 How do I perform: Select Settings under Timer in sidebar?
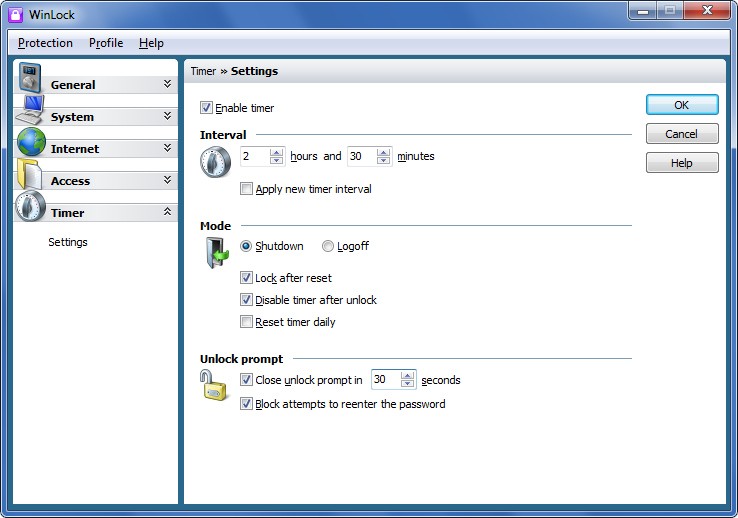(x=68, y=242)
